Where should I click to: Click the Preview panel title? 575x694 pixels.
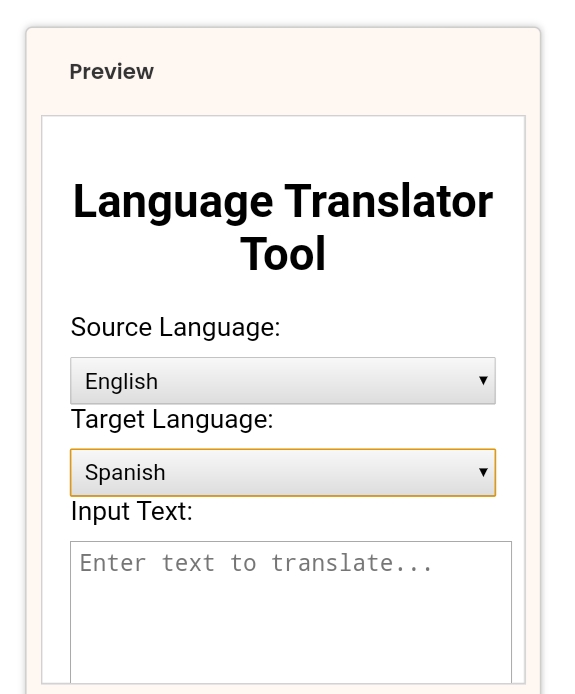112,72
